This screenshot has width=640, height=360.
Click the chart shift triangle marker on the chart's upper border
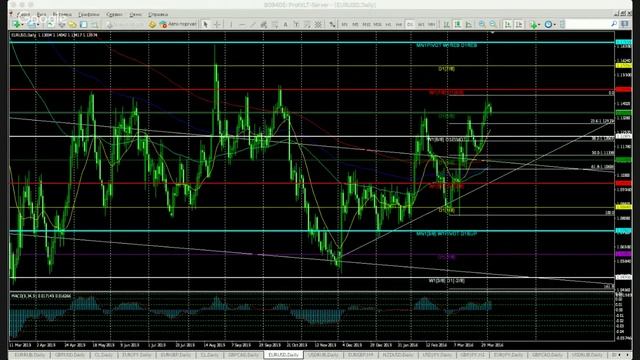point(493,32)
